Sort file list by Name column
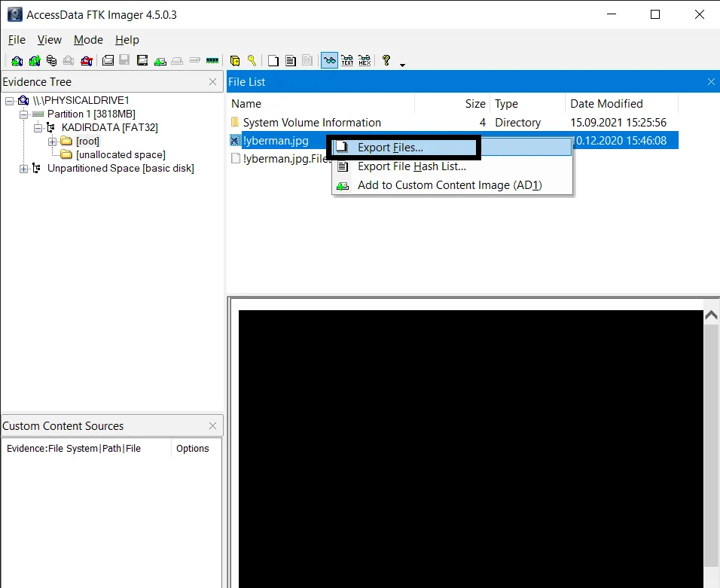This screenshot has width=720, height=588. tap(321, 104)
